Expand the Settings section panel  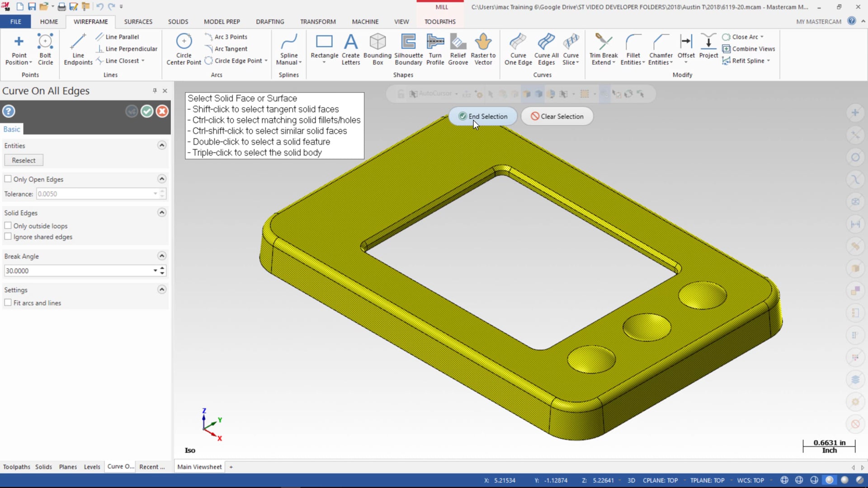161,290
